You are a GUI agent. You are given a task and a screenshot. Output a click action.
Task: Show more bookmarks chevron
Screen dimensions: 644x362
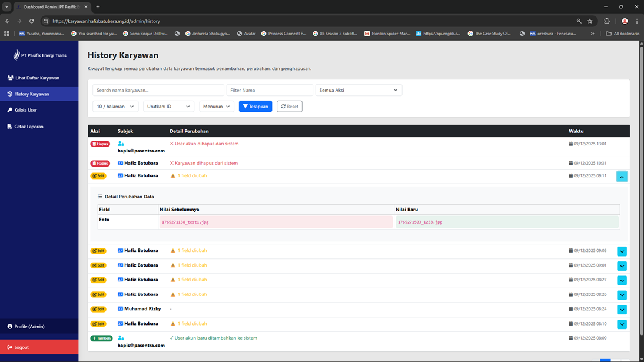[x=593, y=34]
